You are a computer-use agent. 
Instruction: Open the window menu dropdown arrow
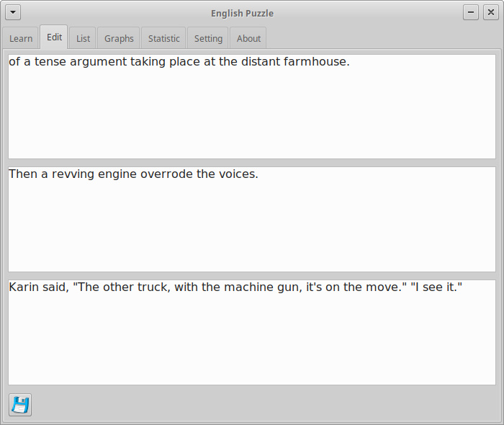[13, 12]
